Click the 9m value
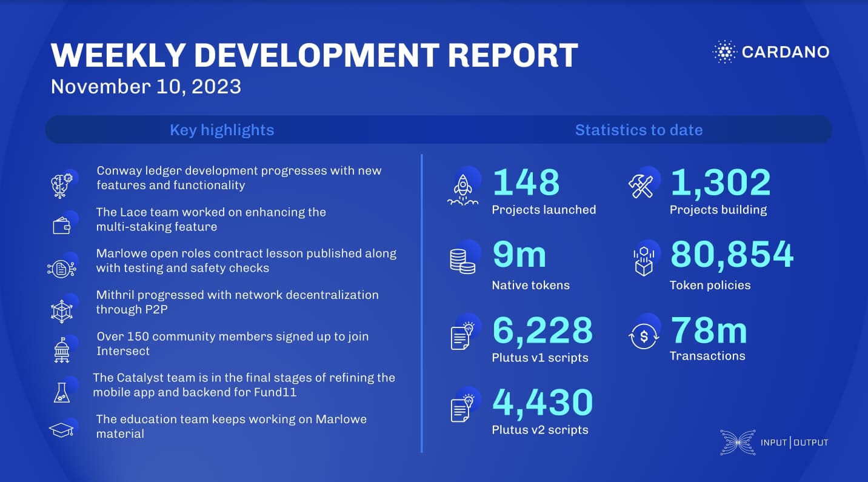 click(519, 255)
